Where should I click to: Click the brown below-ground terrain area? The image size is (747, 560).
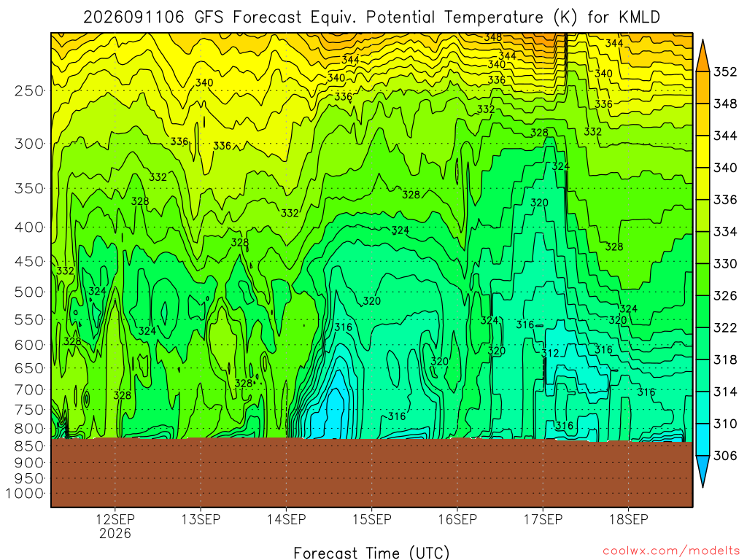coord(371,472)
